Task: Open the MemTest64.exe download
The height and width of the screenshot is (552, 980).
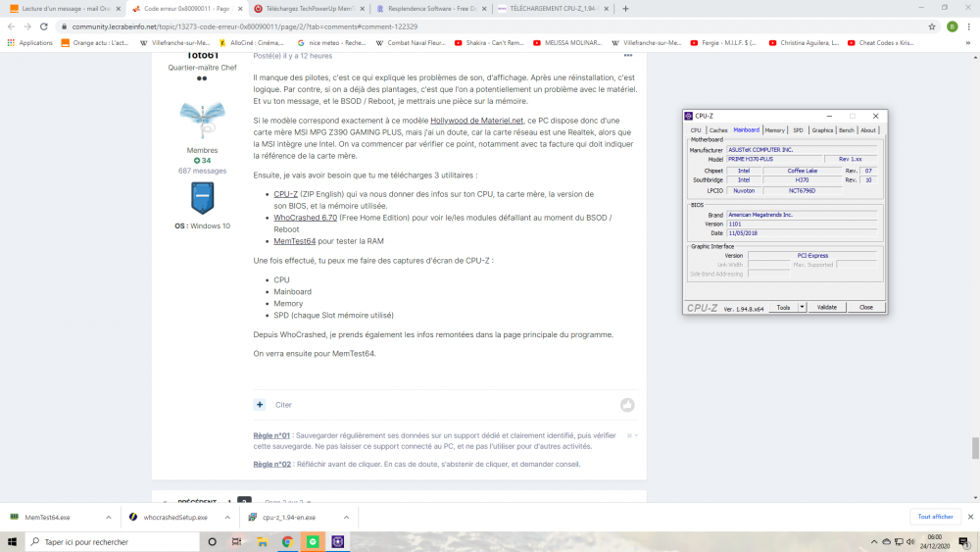Action: [47, 517]
